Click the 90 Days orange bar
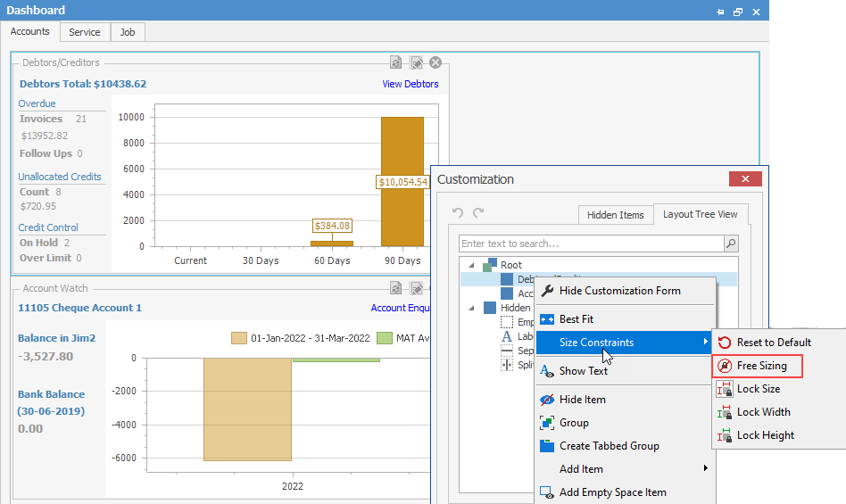The width and height of the screenshot is (846, 504). pos(402,214)
